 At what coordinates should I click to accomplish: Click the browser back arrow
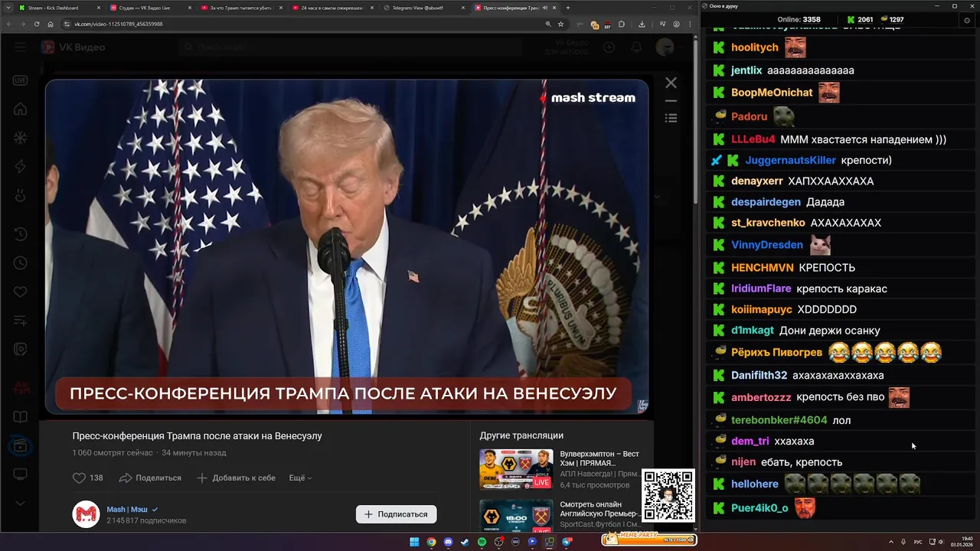coord(9,24)
